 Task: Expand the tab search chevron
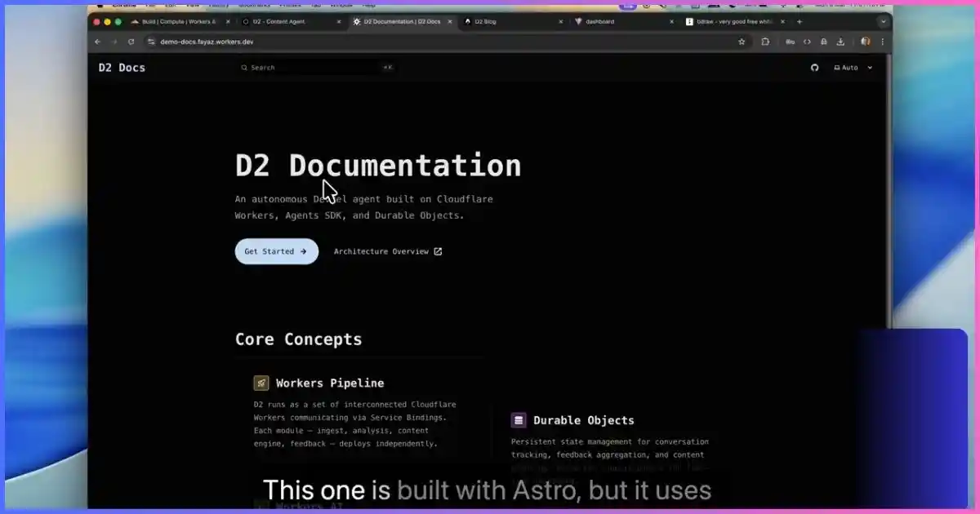[x=883, y=21]
